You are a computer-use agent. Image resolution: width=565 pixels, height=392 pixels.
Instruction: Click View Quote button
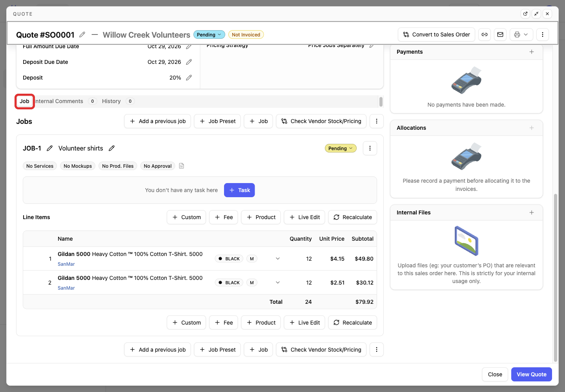point(532,374)
